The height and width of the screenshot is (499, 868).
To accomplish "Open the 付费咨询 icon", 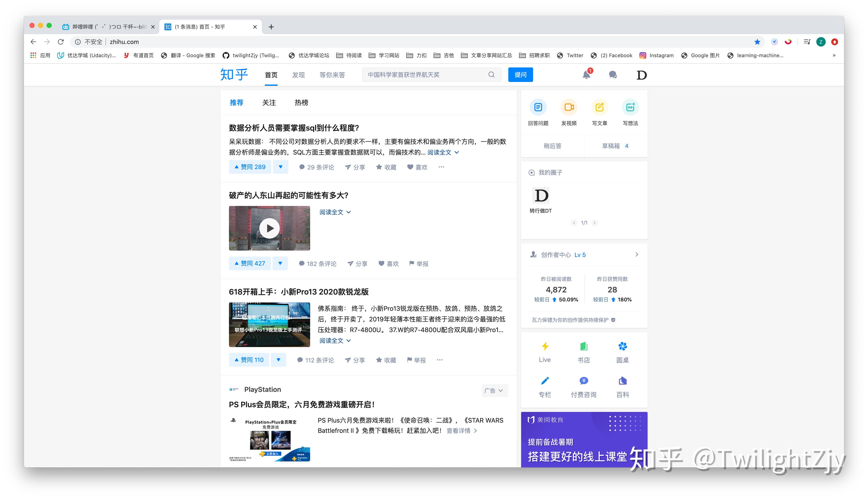I will click(x=584, y=381).
